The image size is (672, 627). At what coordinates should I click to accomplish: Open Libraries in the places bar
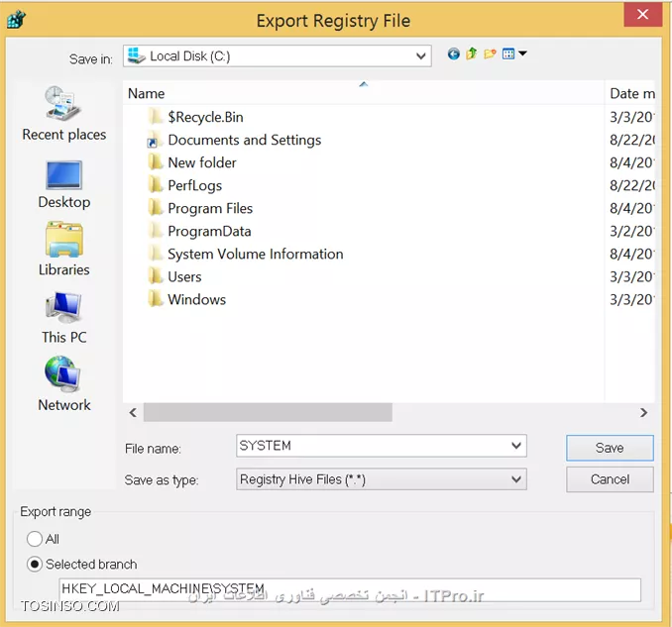[63, 249]
